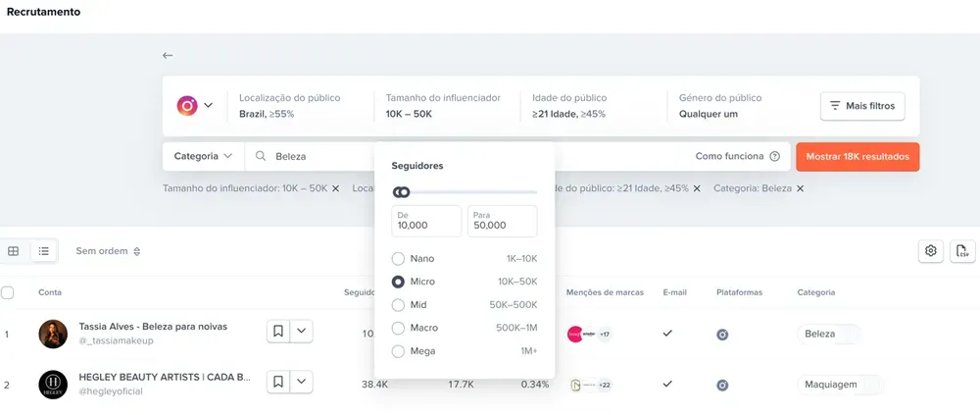
Task: Bookmark the Tassia Alves account
Action: (x=278, y=332)
